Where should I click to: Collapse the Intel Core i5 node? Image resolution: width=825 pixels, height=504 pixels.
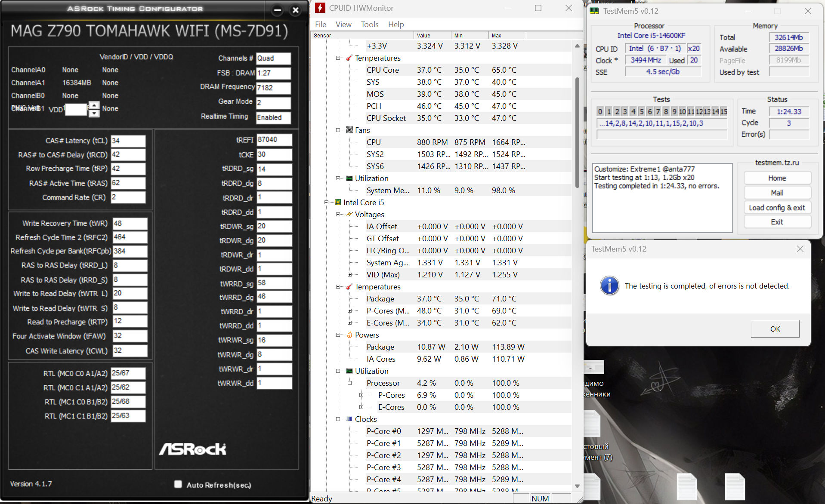(x=327, y=203)
